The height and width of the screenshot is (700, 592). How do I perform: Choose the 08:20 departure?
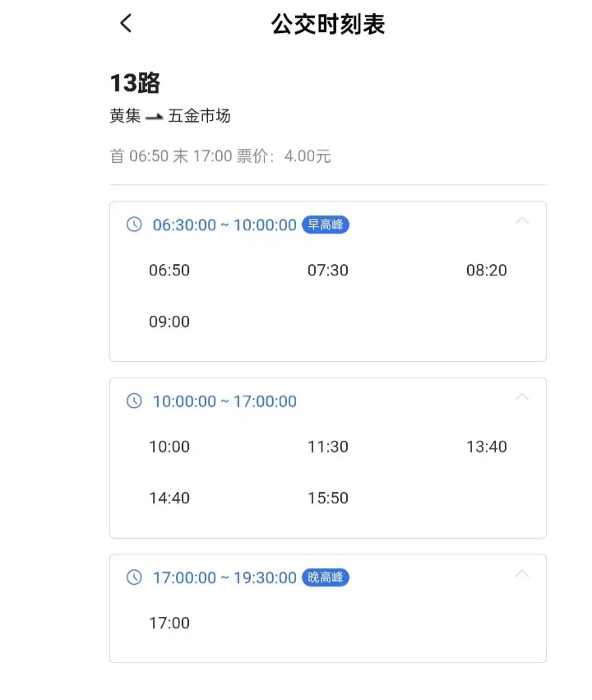[487, 270]
